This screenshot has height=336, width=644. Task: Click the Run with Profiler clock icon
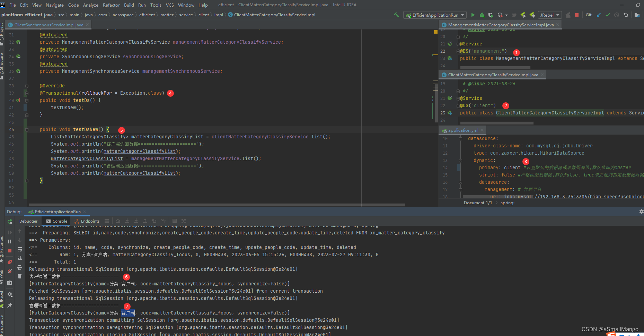click(x=500, y=15)
